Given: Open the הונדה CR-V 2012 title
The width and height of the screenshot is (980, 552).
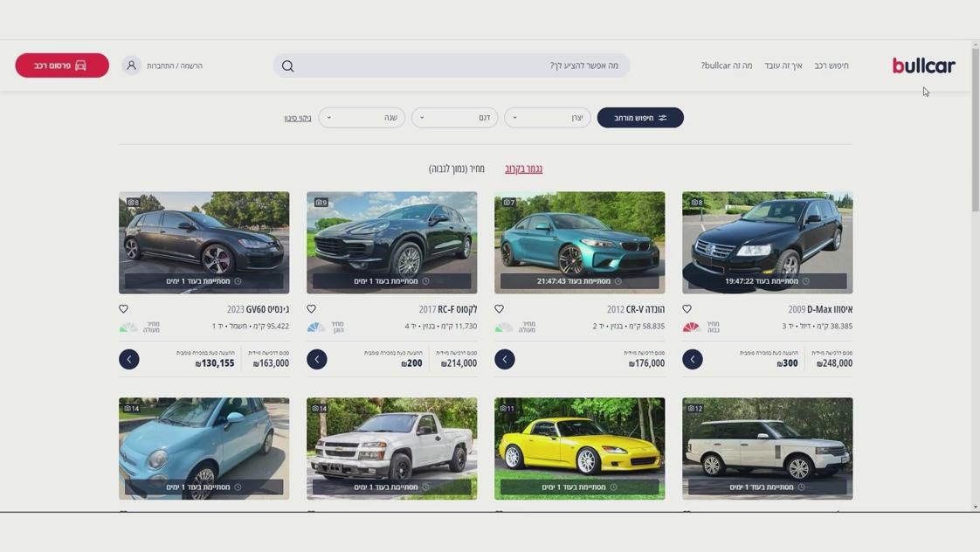Looking at the screenshot, I should tap(636, 309).
